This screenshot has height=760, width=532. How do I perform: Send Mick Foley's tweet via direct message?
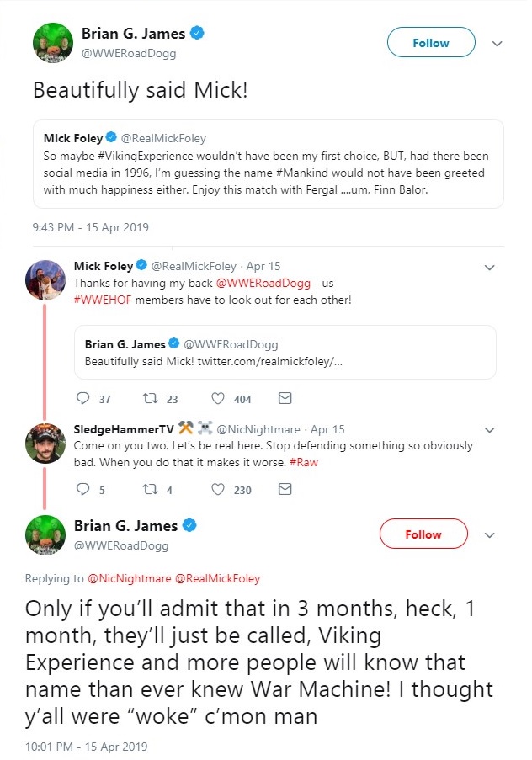tap(285, 398)
